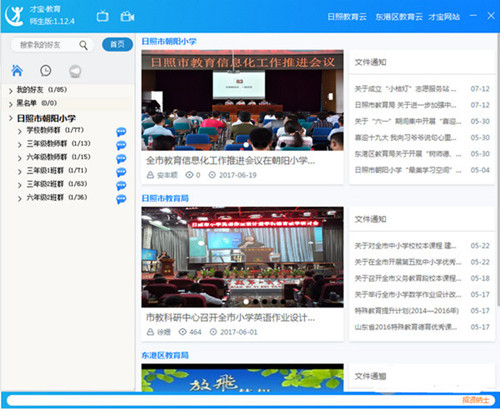Switch to the home contacts tab icon

point(17,70)
